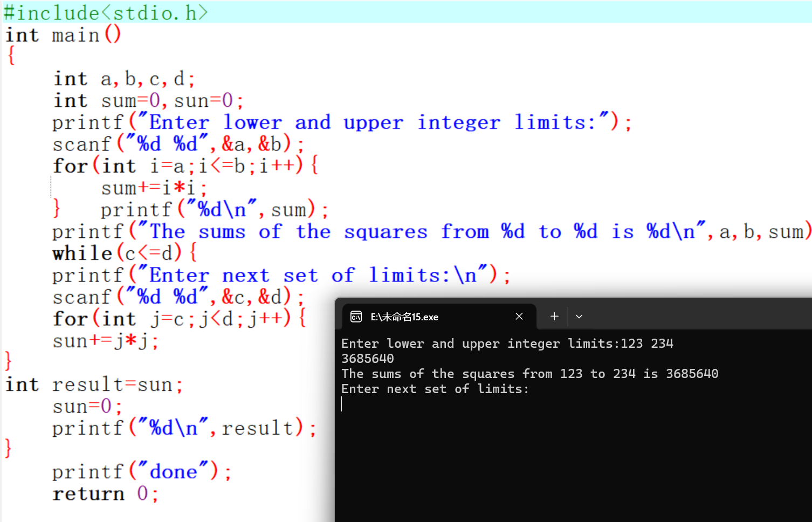
Task: Click the 'sum+=i*i;' statement
Action: click(x=154, y=188)
